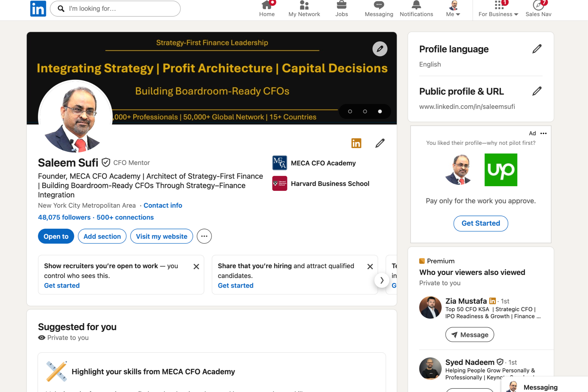
Task: Edit Public profile & URL pencil icon
Action: tap(537, 91)
